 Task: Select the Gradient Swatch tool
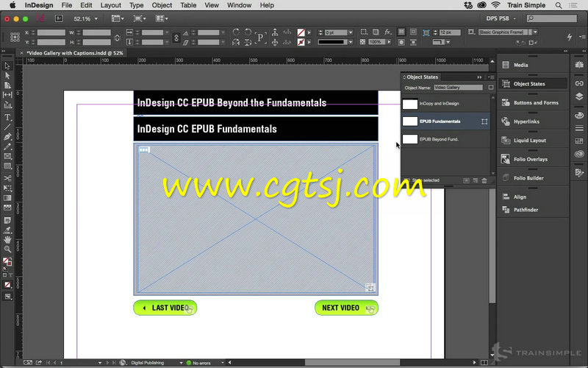coord(7,198)
